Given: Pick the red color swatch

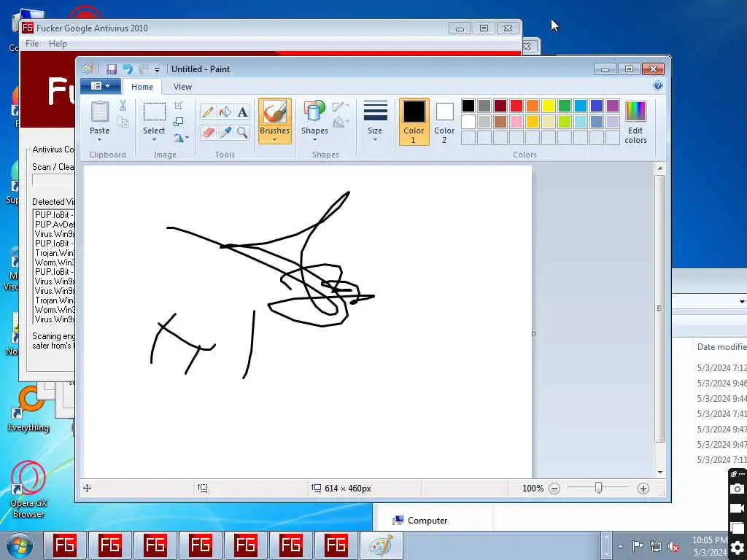Looking at the screenshot, I should click(x=516, y=106).
